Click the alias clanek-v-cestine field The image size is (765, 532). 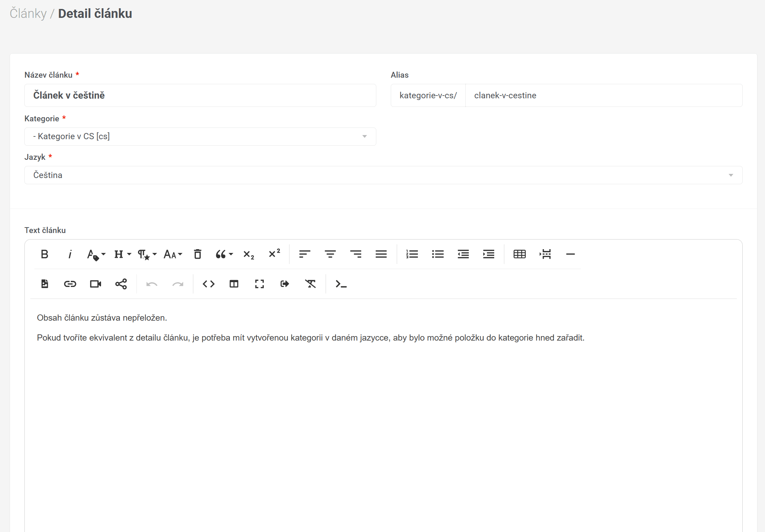pyautogui.click(x=603, y=96)
